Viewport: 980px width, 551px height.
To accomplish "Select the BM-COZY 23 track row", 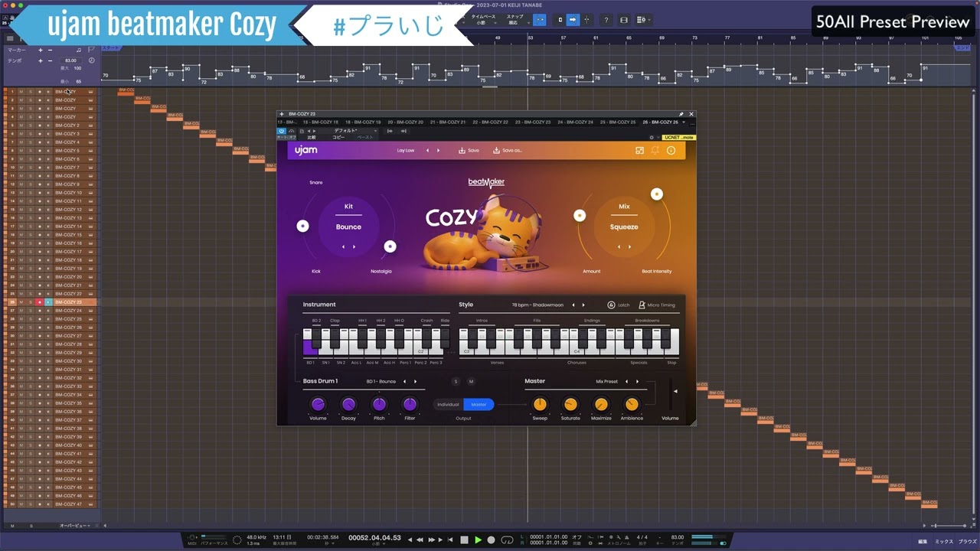I will pos(51,302).
